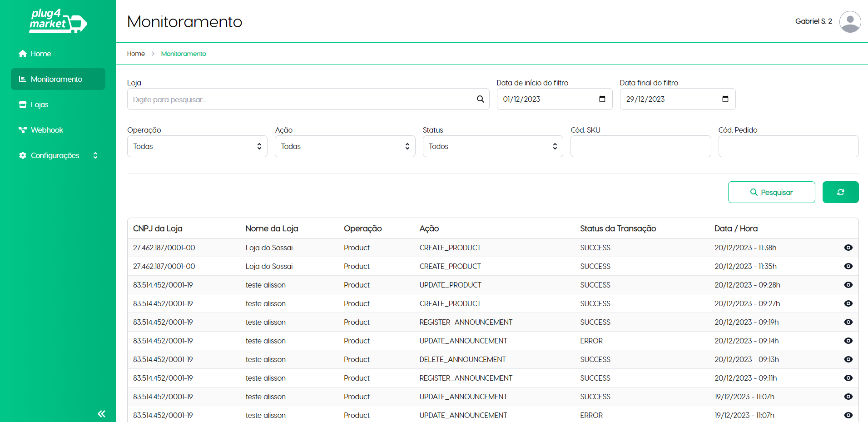This screenshot has width=868, height=422.
Task: Click the search magnifier in Loja field
Action: point(480,99)
